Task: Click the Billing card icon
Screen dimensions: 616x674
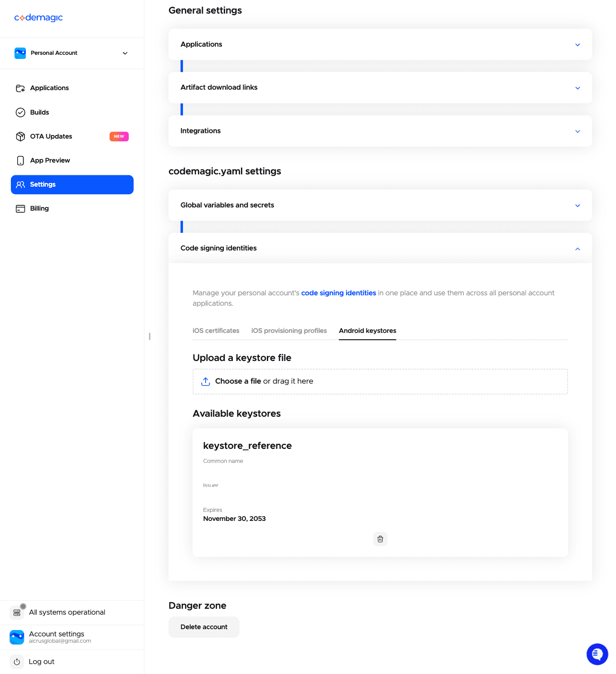Action: [x=20, y=209]
